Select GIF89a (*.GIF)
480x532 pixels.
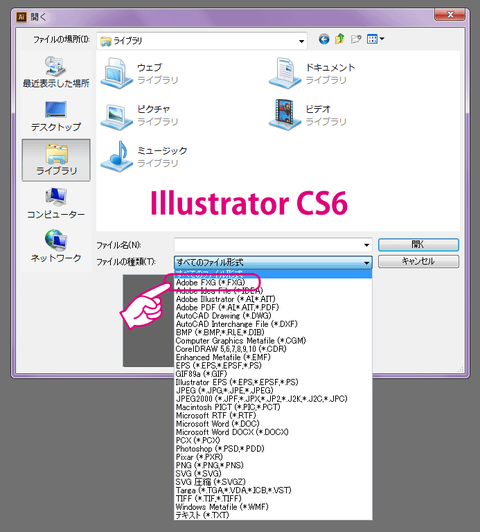click(273, 374)
